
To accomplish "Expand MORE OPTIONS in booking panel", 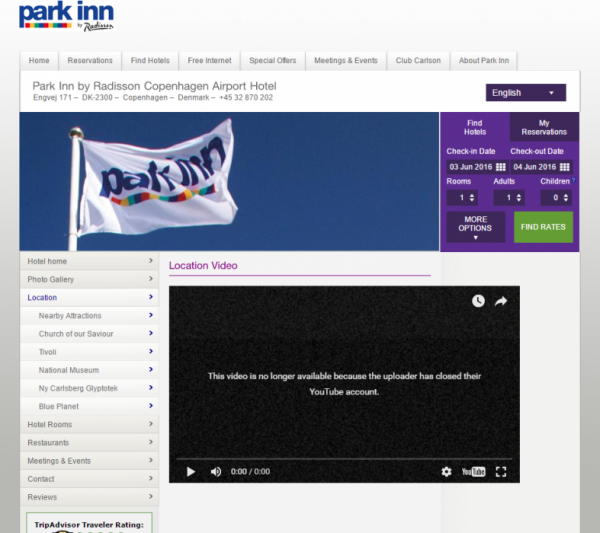I will 476,227.
